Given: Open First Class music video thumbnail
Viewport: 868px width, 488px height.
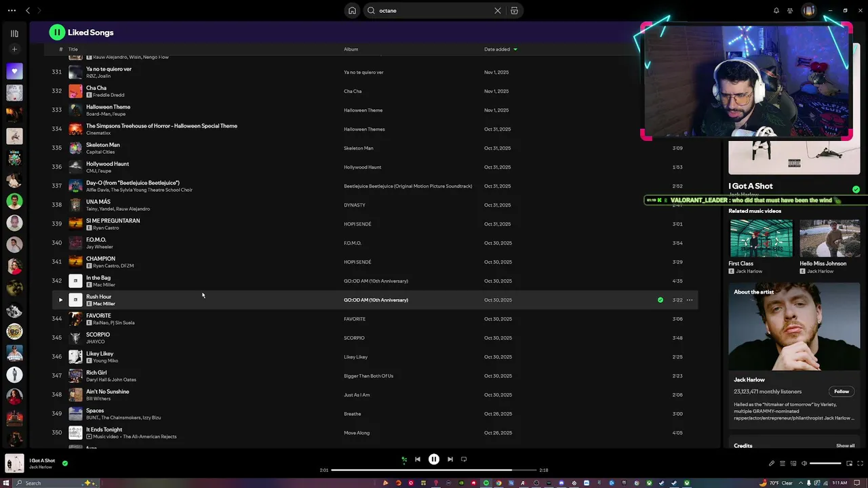Looking at the screenshot, I should click(761, 239).
